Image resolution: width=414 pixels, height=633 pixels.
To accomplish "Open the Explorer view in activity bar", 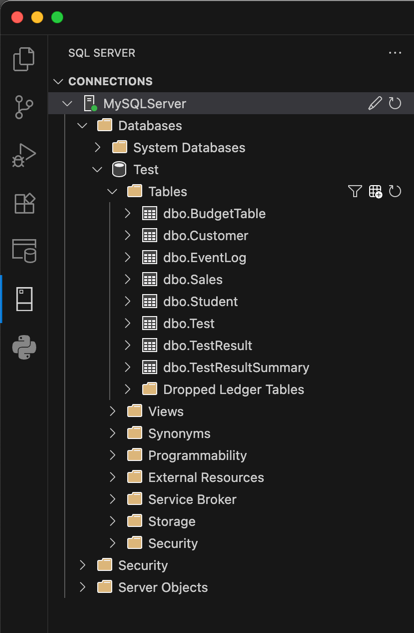I will (24, 59).
